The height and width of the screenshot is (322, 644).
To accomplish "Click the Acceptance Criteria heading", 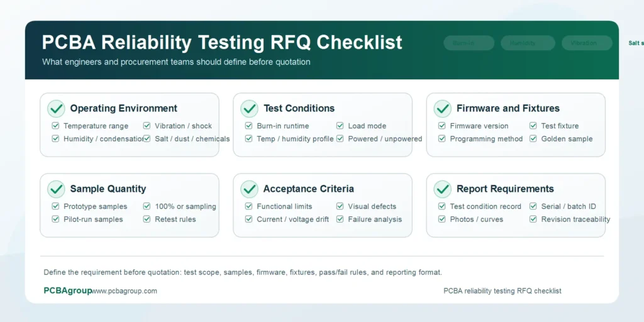I will tap(308, 189).
